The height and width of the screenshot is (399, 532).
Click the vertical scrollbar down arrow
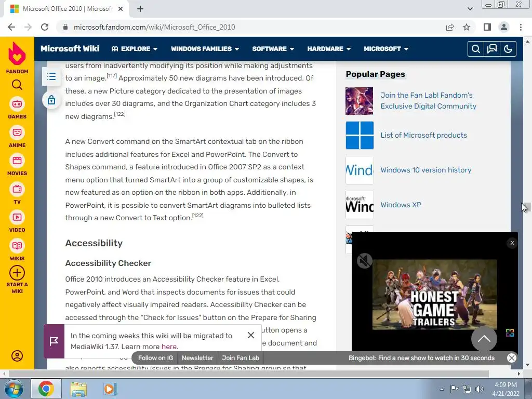tap(528, 365)
